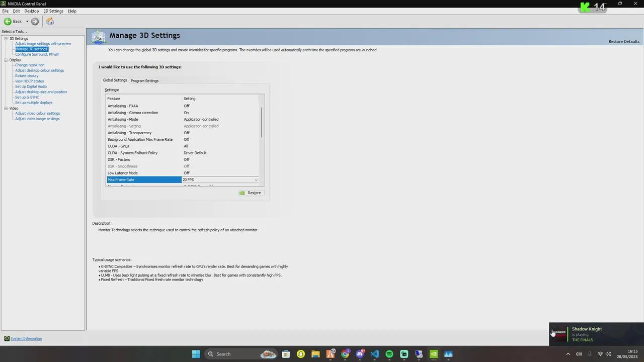
Task: Open the 3D Settings menu
Action: [53, 11]
